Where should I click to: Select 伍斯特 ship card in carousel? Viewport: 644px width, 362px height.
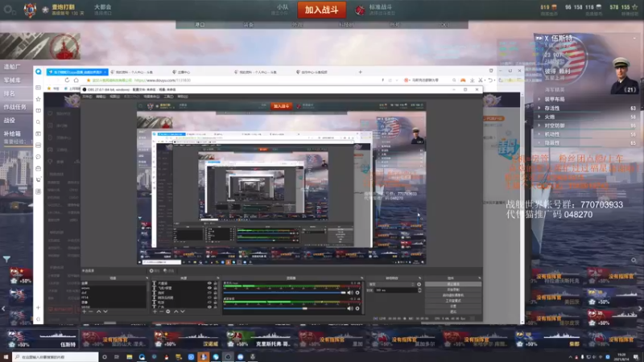42,339
